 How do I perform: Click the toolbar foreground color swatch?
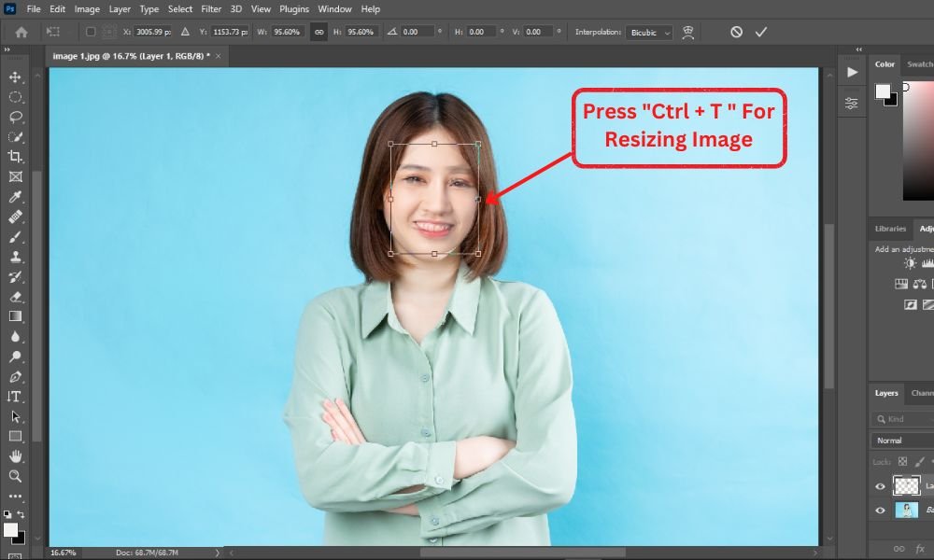[10, 529]
